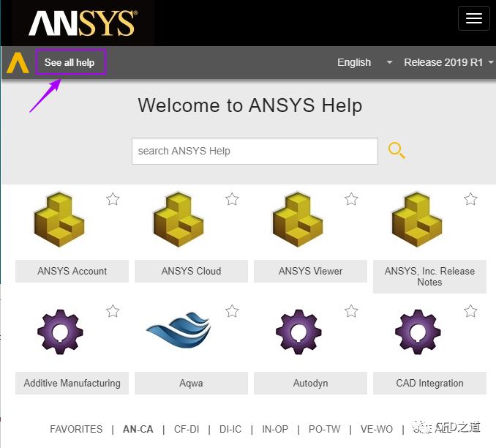Select the IN-OP alphabetical tab
The height and width of the screenshot is (448, 496).
[275, 429]
